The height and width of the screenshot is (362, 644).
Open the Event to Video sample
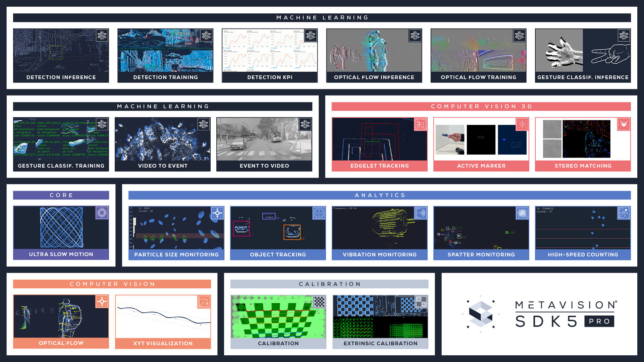tap(264, 139)
